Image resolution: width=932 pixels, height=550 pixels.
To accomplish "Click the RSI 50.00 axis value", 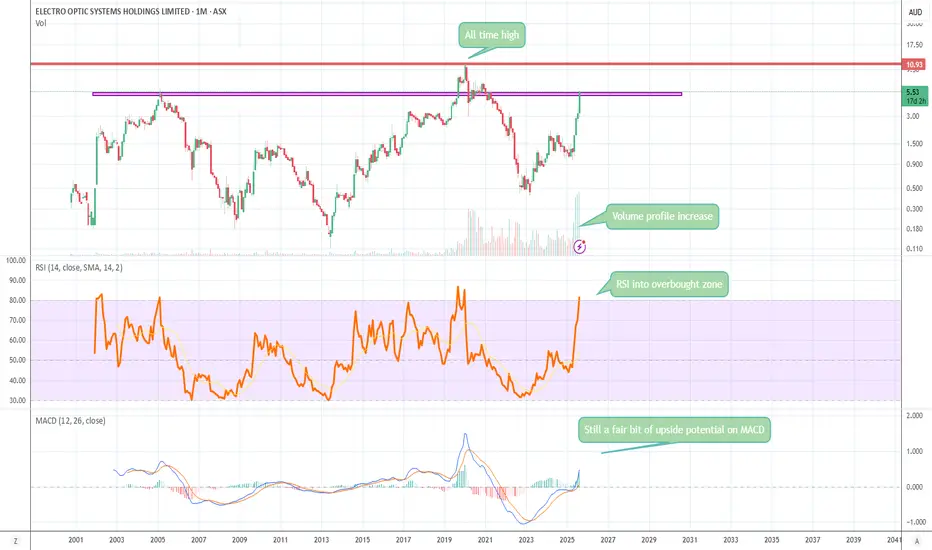I will point(17,360).
